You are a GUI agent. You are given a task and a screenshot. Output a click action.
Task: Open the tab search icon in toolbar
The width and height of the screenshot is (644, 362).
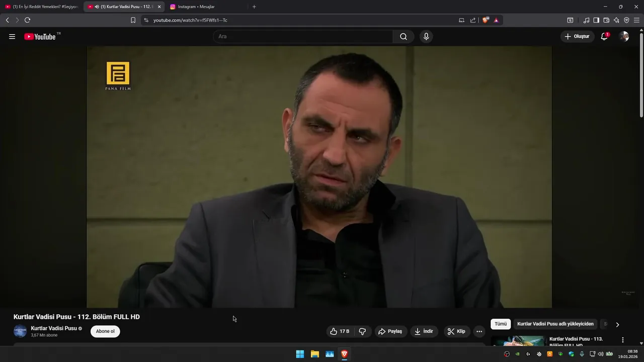(570, 20)
